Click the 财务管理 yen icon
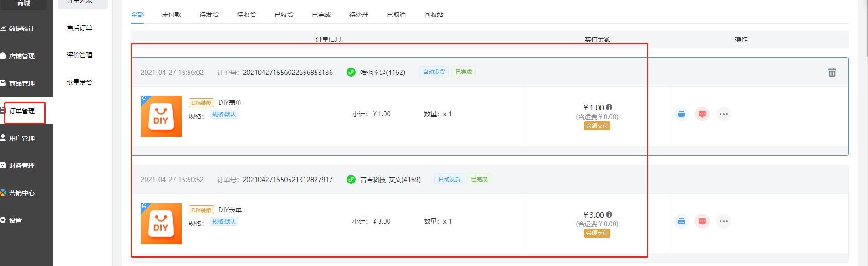Image resolution: width=868 pixels, height=266 pixels. point(3,165)
